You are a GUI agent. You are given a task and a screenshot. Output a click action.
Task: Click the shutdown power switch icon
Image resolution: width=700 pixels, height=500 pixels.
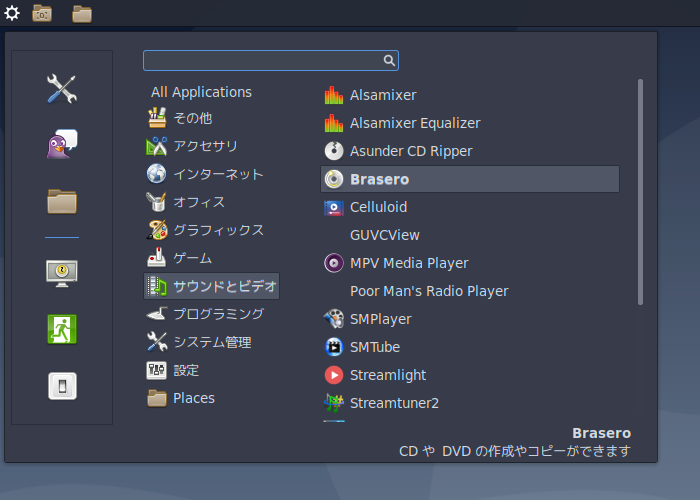coord(62,386)
